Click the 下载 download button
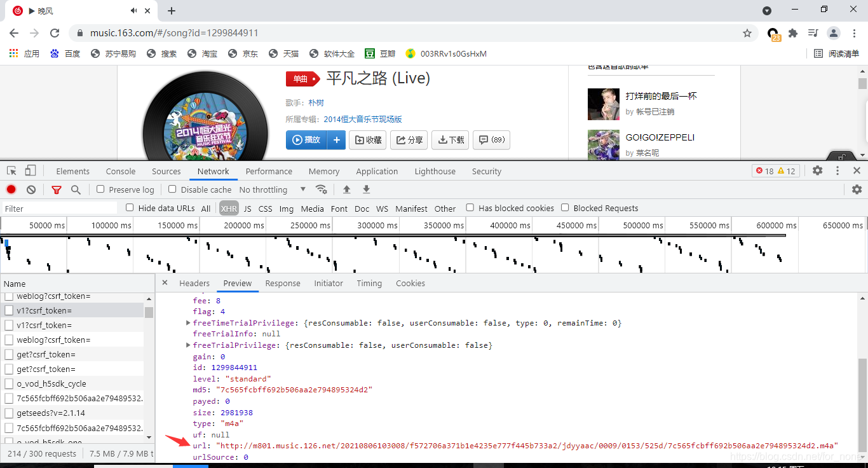This screenshot has height=468, width=868. (x=450, y=140)
